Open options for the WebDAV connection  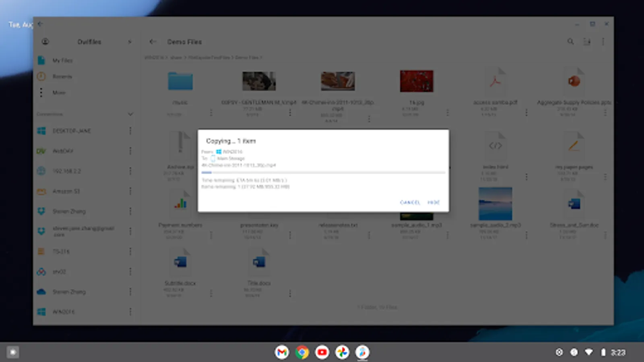pos(130,151)
